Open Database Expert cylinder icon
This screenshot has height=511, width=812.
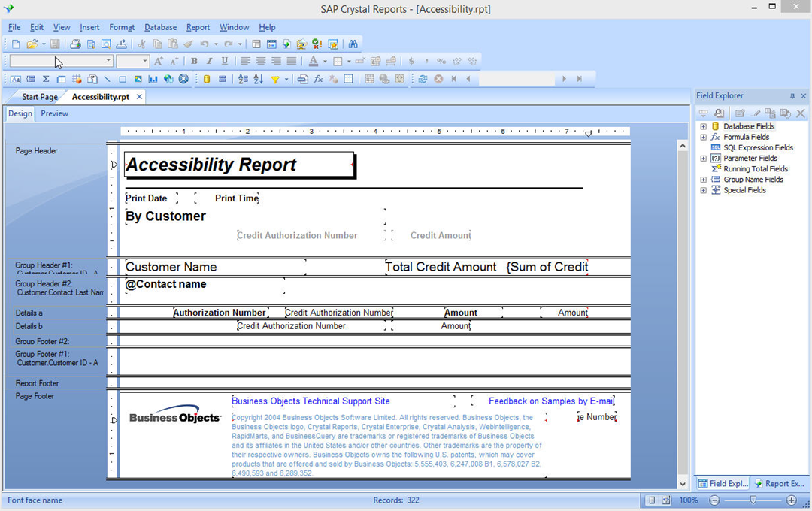pyautogui.click(x=207, y=79)
